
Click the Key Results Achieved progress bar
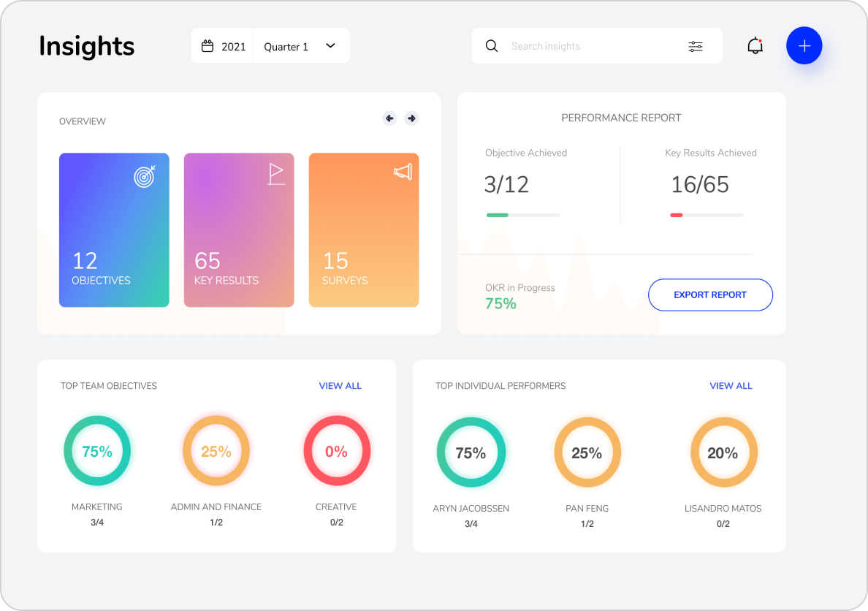point(706,215)
